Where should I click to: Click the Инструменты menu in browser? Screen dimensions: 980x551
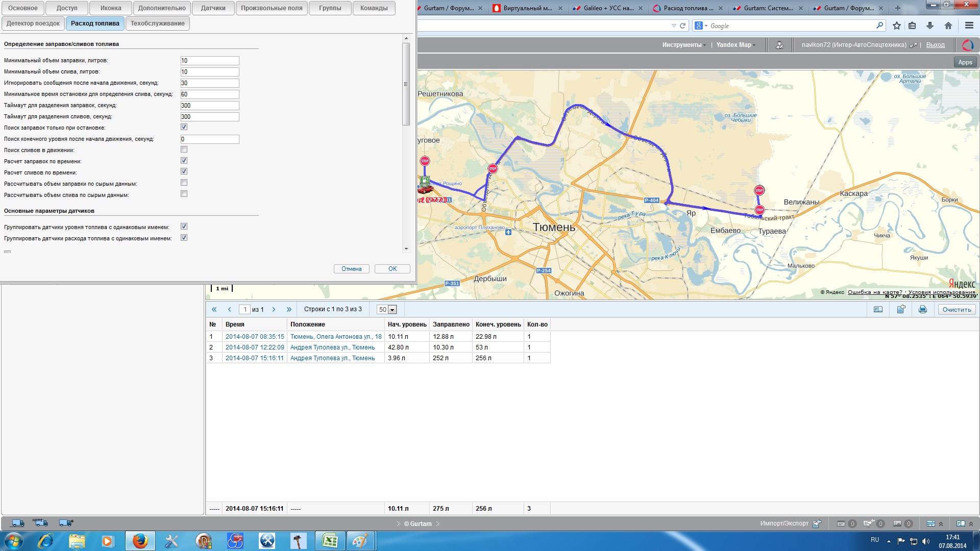click(682, 44)
